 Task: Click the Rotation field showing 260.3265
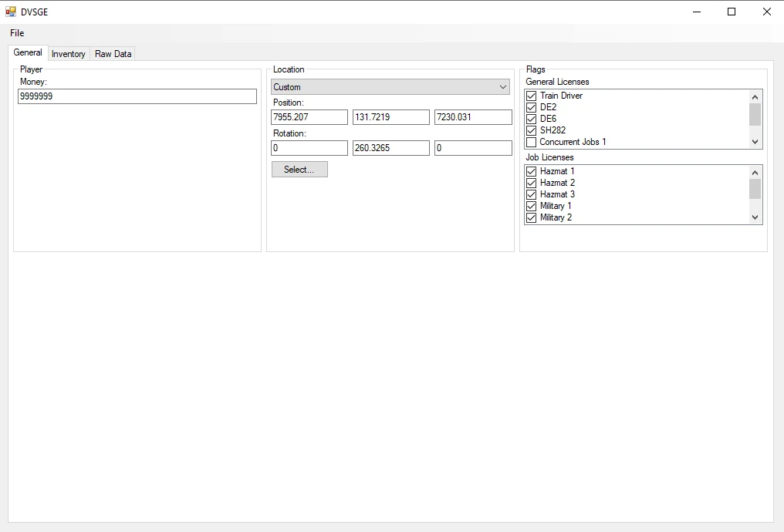coord(390,148)
